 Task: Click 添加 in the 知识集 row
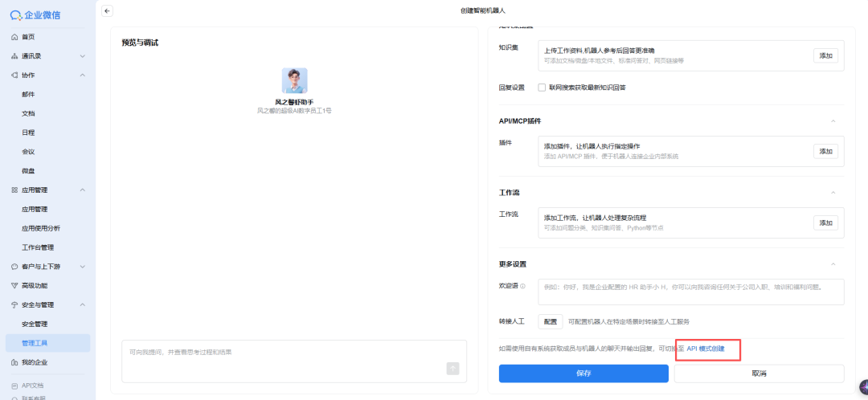coord(825,55)
